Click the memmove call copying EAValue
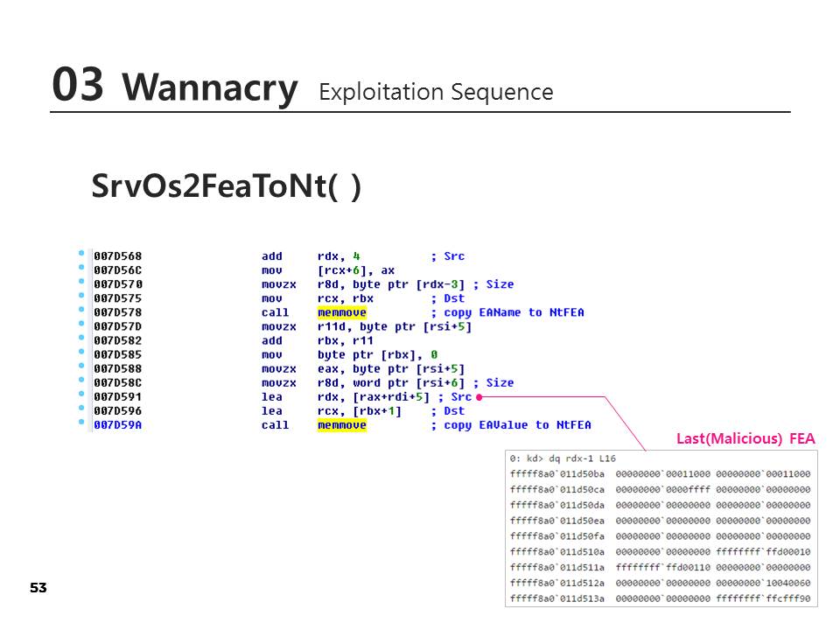 (341, 425)
